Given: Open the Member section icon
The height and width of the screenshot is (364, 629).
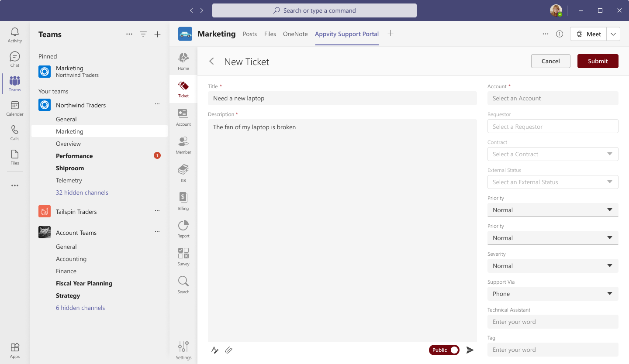Looking at the screenshot, I should coord(183,145).
